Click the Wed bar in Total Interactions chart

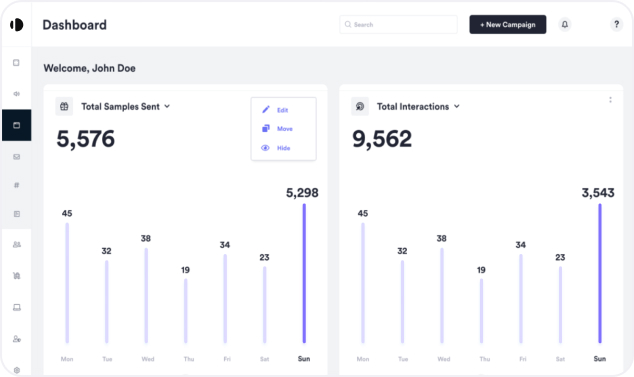(x=442, y=296)
